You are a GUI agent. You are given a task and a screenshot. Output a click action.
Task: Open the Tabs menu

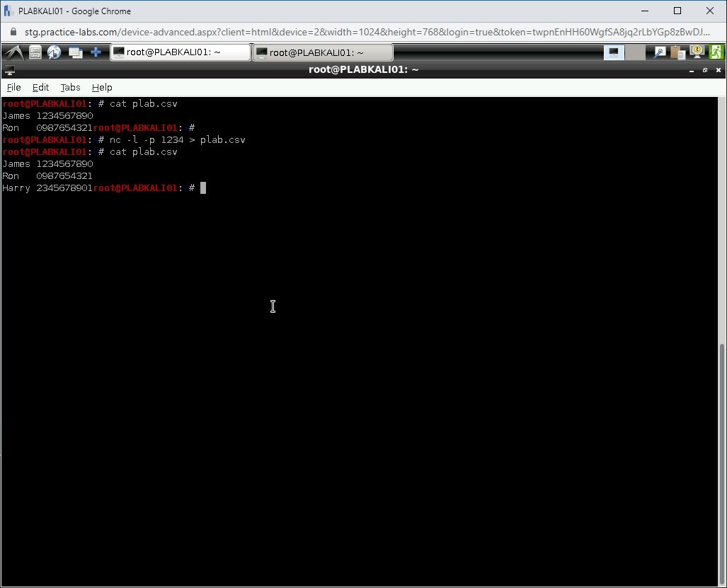click(70, 87)
